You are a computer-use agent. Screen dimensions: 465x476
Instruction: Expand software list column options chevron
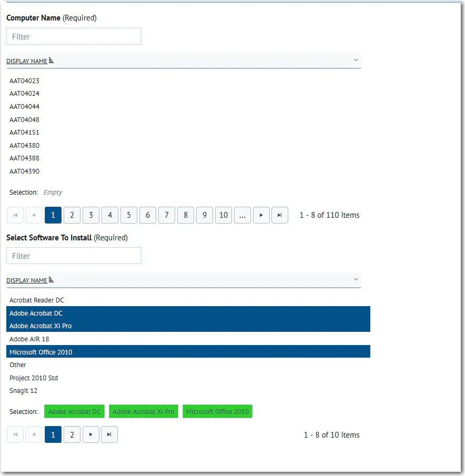356,279
